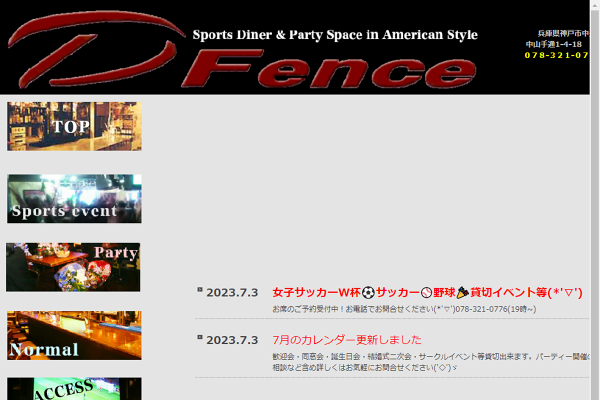Screen dimensions: 600x400
Task: Open the Sports event navigation banner
Action: coord(74,199)
